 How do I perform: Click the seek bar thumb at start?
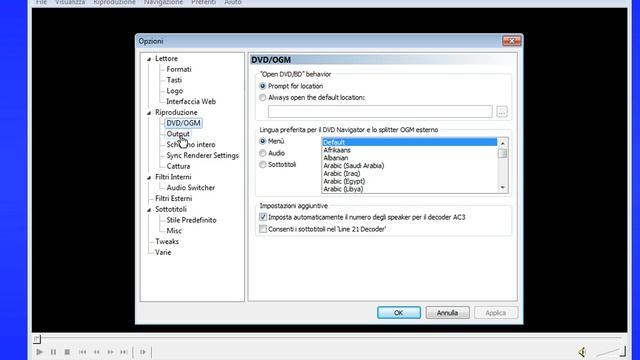37,339
